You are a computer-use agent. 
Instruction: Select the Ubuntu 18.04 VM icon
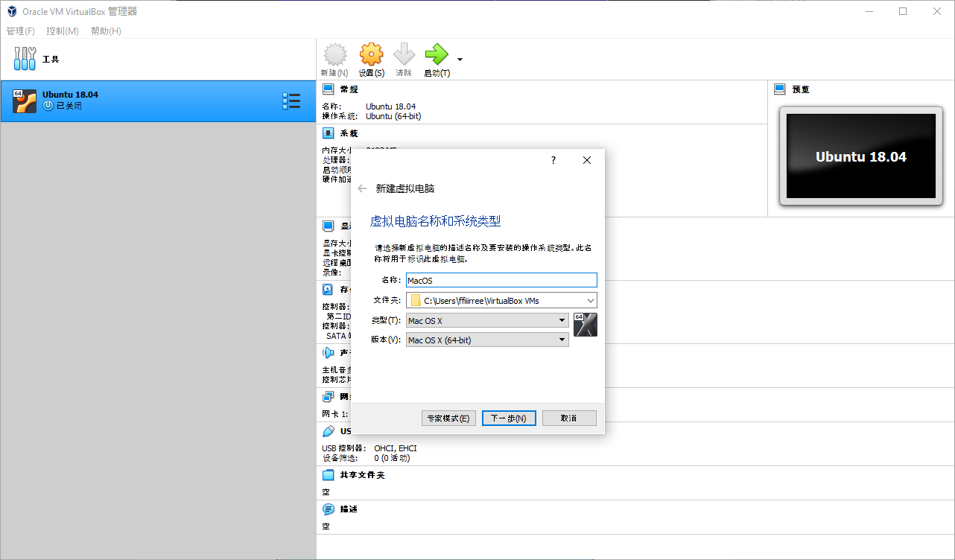tap(25, 101)
